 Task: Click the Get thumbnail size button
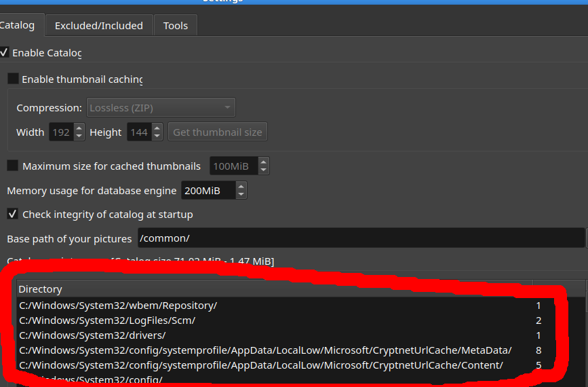point(218,132)
